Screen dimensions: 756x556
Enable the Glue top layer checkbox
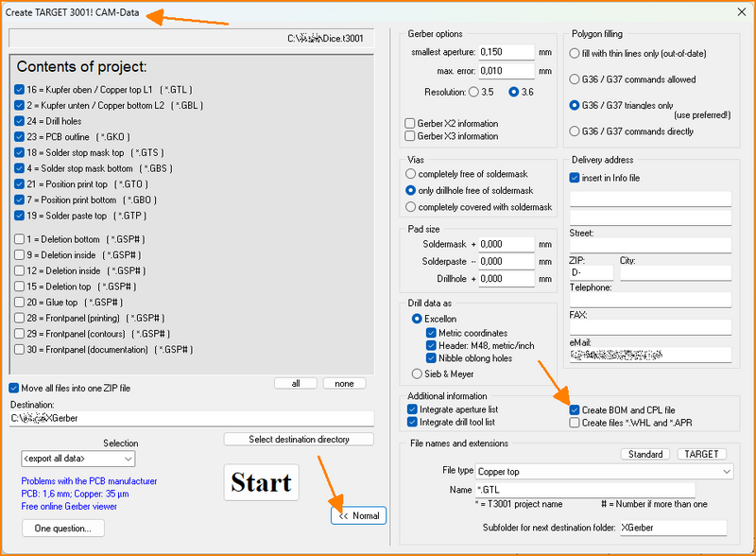coord(20,302)
